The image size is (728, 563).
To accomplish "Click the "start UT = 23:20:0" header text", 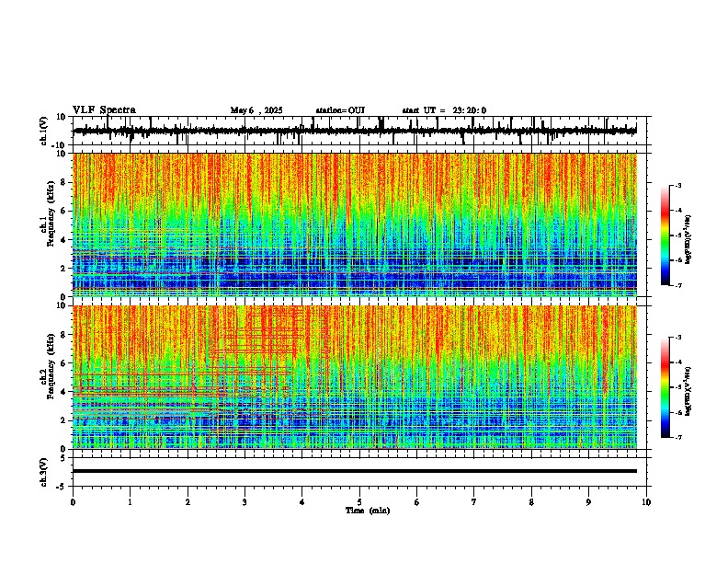I will 444,110.
